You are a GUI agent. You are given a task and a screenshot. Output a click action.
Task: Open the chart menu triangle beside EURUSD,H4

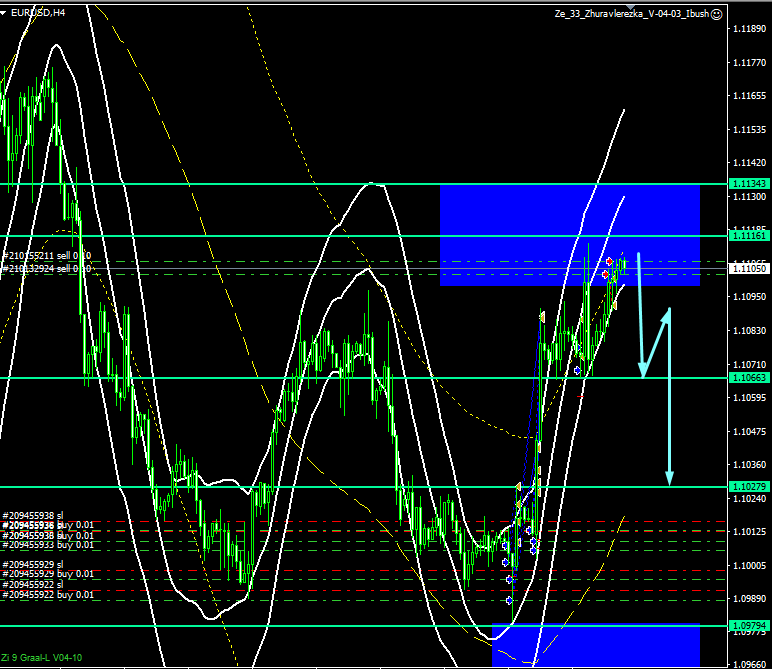tap(3, 13)
